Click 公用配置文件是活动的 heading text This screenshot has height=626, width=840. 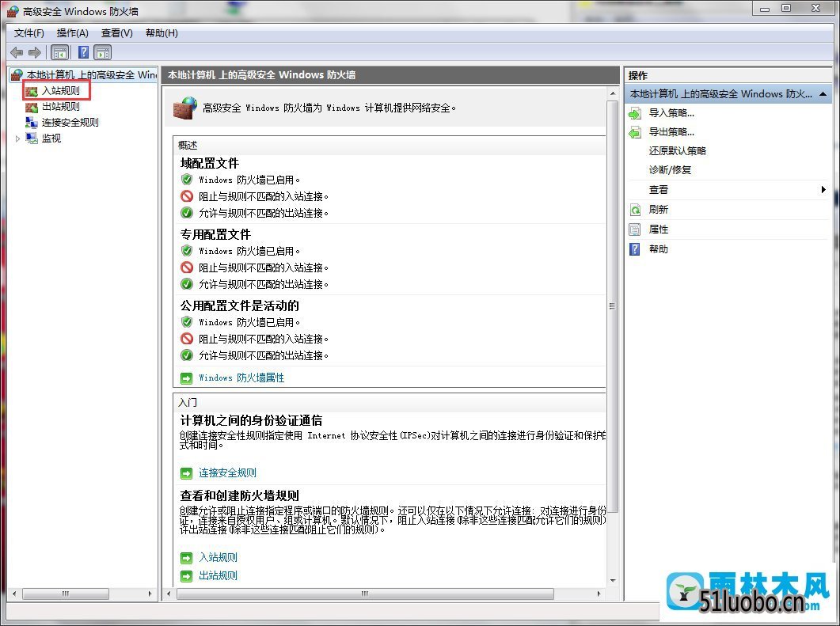click(239, 305)
